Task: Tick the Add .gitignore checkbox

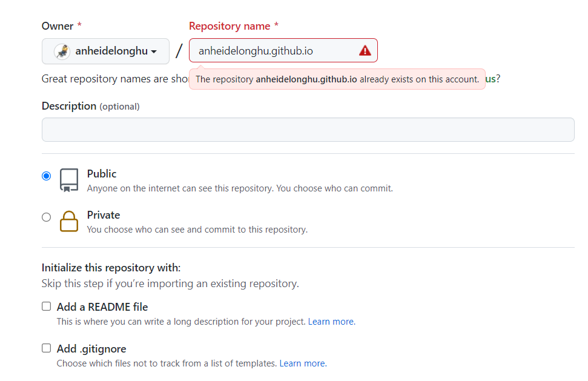Action: point(47,348)
